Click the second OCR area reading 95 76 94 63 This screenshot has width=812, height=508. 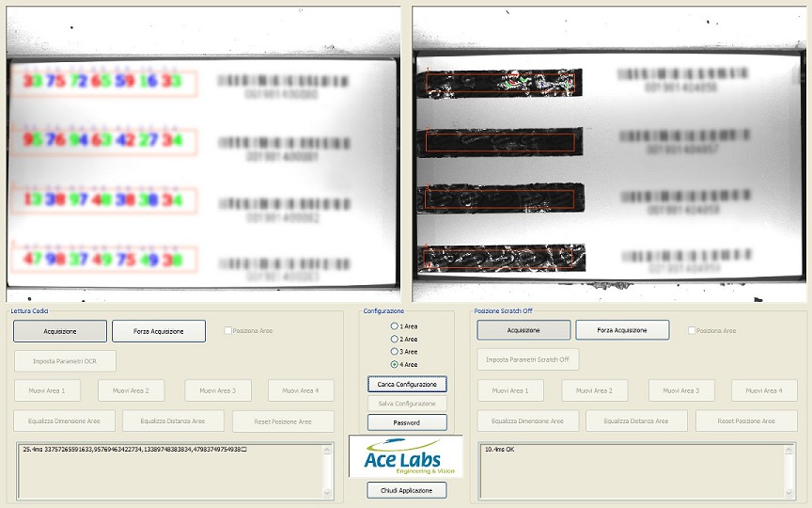103,141
